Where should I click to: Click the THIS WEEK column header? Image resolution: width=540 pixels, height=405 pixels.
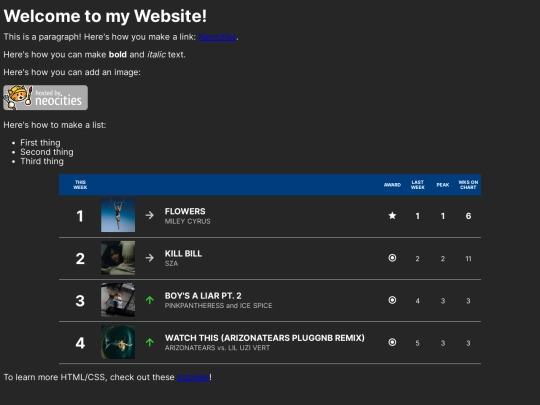click(x=80, y=185)
